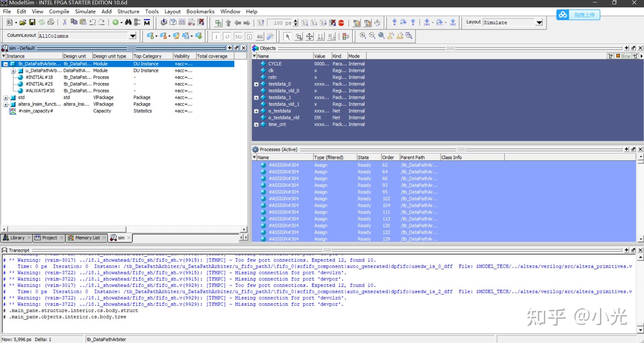Click the 'Design unit' column header

(77, 56)
